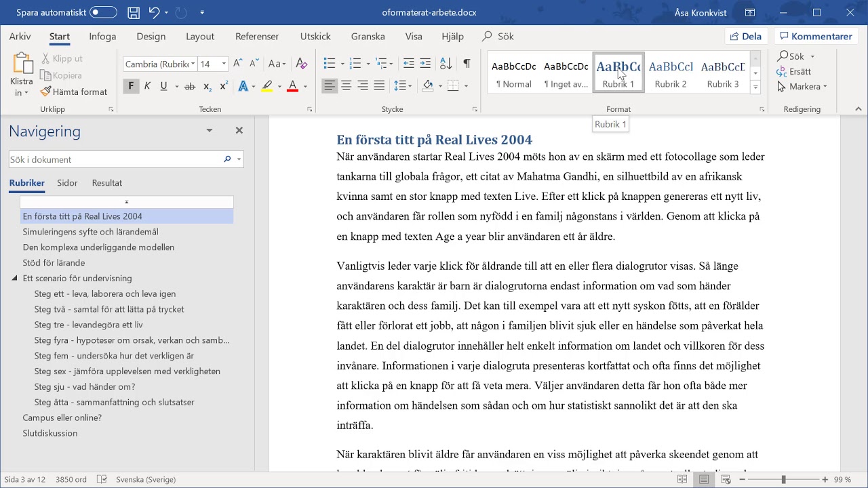
Task: Click the Sök i dokument search field
Action: 115,159
